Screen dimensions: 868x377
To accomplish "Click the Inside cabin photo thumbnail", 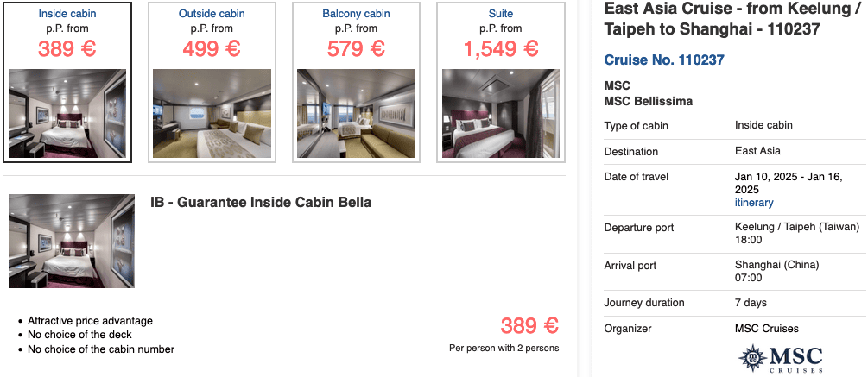I will 67,113.
